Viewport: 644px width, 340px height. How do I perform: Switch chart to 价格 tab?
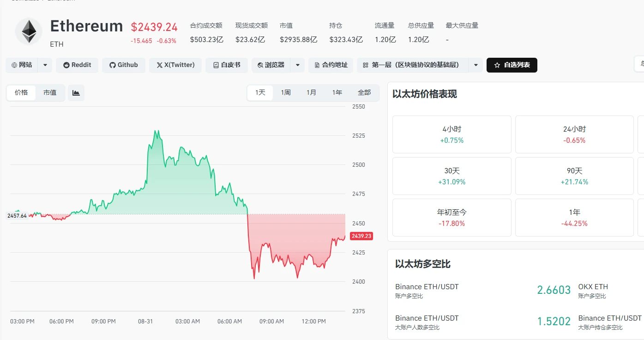[x=21, y=93]
